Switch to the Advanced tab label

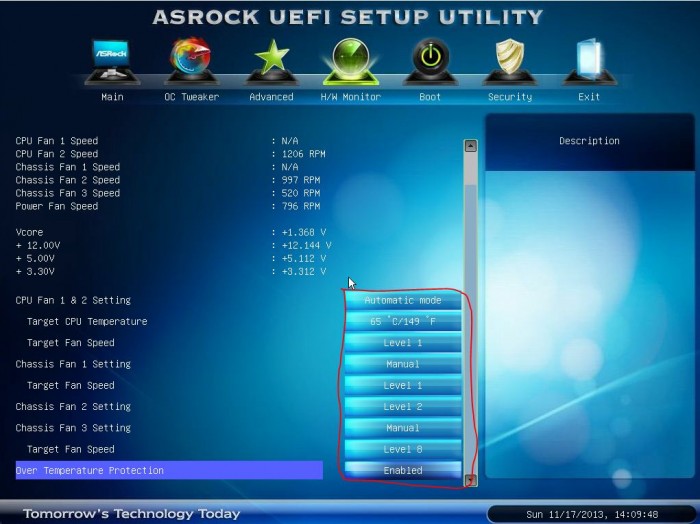tap(271, 97)
